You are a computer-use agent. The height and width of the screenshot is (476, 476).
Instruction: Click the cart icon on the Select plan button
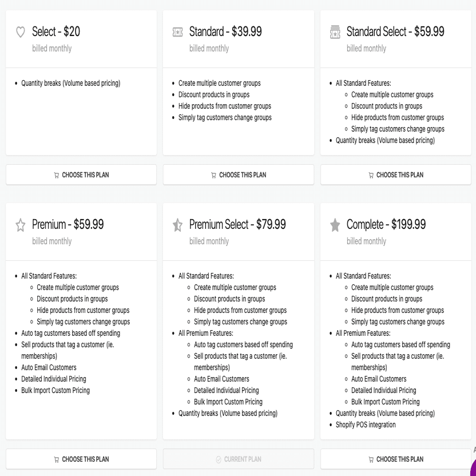pos(56,175)
